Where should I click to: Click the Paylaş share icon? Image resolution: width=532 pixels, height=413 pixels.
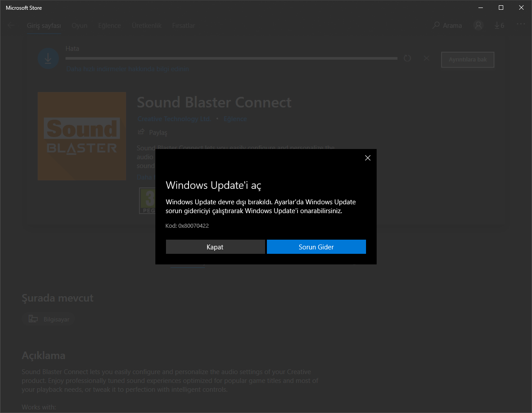tap(141, 132)
